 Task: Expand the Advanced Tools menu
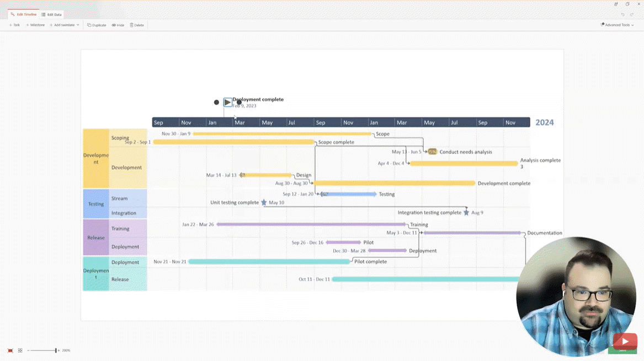(618, 25)
